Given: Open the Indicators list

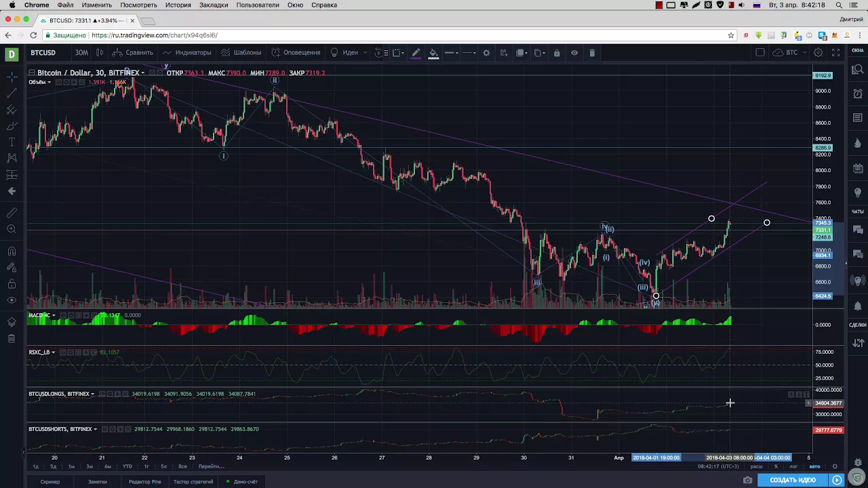Looking at the screenshot, I should [x=187, y=52].
